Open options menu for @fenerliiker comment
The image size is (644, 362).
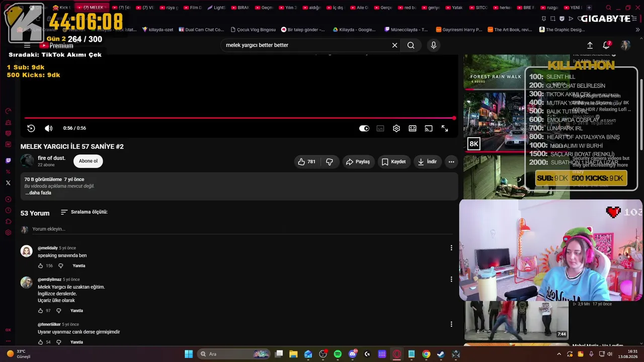click(x=451, y=324)
